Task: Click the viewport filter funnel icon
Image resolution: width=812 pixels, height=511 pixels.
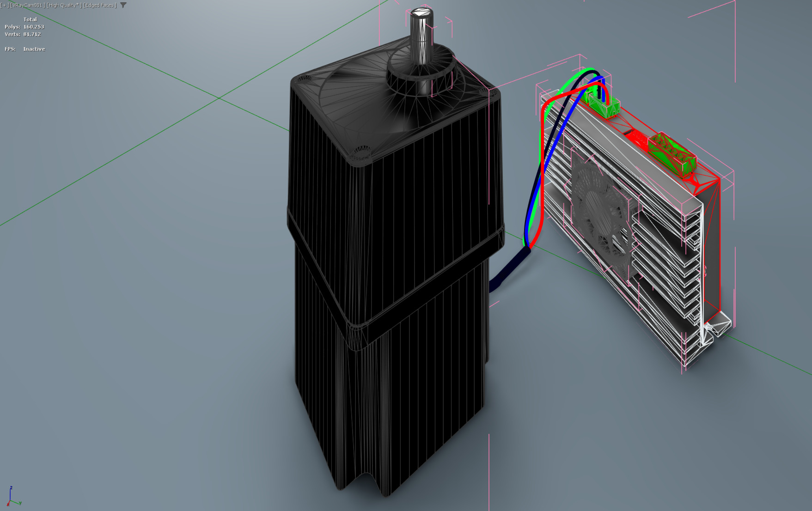Action: point(123,6)
